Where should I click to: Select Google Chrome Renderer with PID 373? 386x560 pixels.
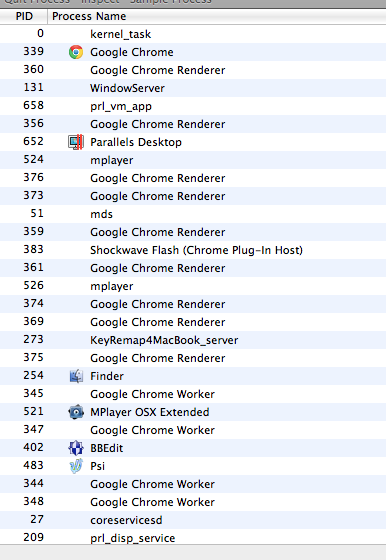coord(193,196)
